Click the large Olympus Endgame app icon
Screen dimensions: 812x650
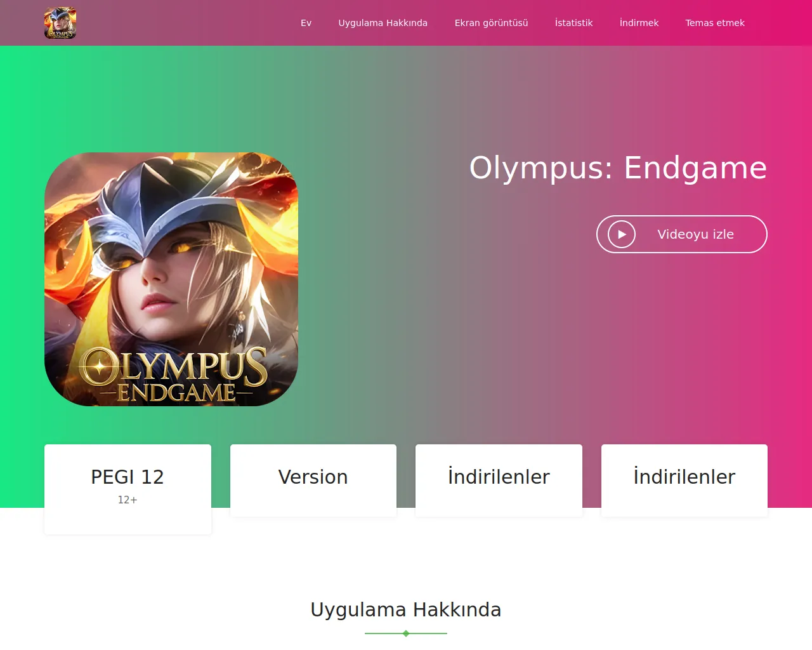tap(171, 279)
